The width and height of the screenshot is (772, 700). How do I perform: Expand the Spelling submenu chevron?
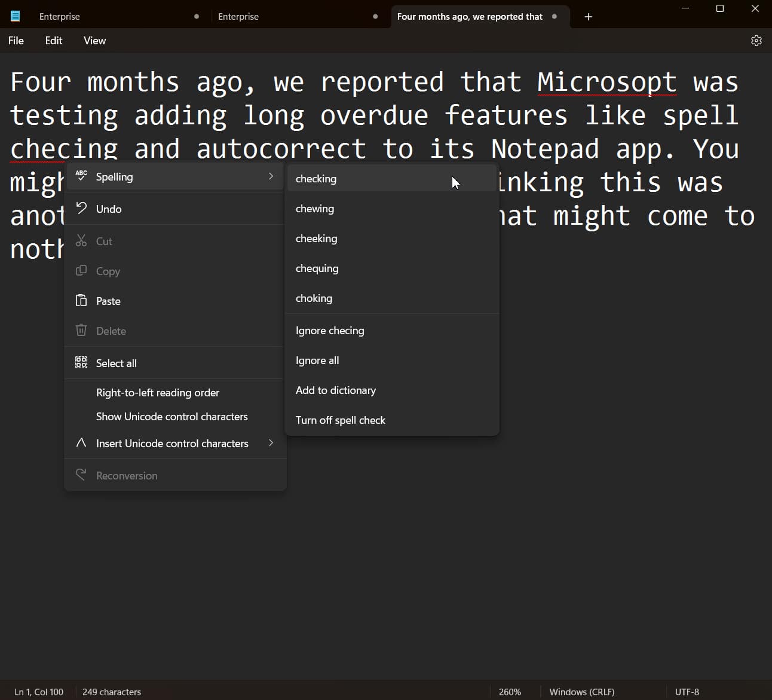(271, 176)
